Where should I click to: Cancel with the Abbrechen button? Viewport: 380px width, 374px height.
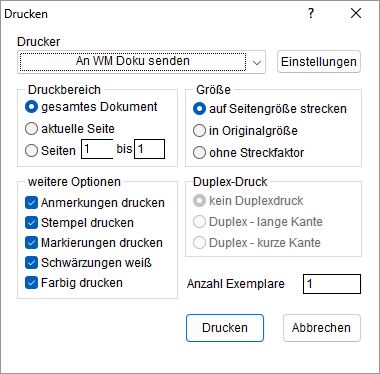(x=322, y=328)
